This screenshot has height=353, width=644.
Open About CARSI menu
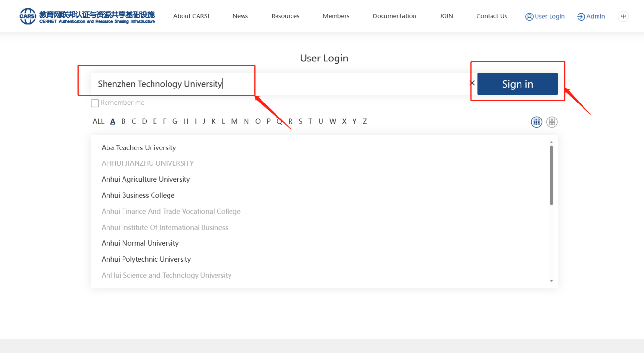tap(191, 16)
